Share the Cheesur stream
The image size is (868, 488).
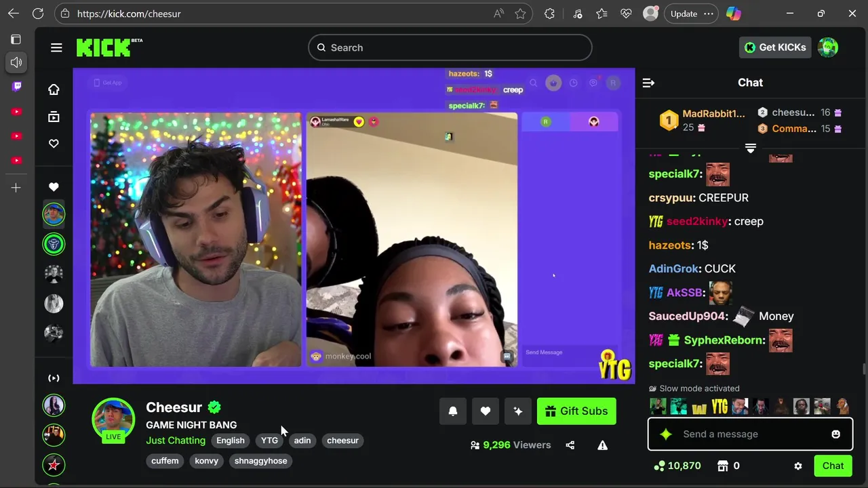(x=570, y=445)
